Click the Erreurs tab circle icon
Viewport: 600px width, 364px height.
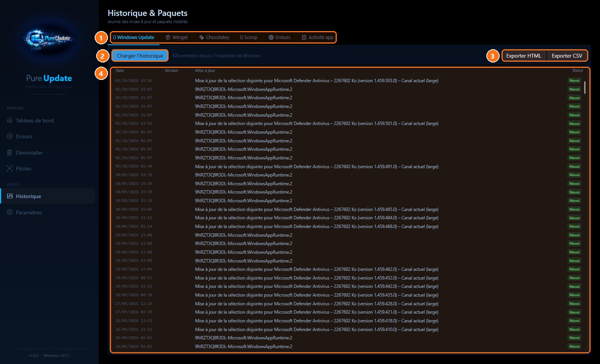pos(271,37)
